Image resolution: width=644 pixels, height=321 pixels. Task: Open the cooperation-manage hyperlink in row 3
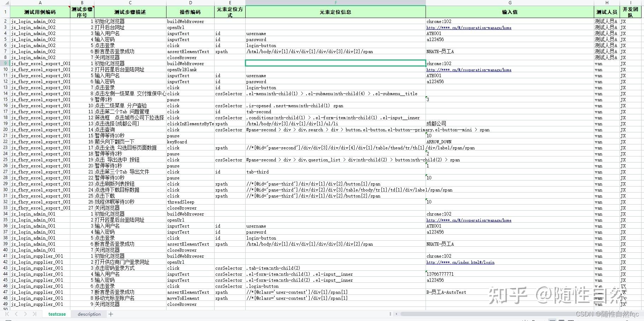pos(469,28)
